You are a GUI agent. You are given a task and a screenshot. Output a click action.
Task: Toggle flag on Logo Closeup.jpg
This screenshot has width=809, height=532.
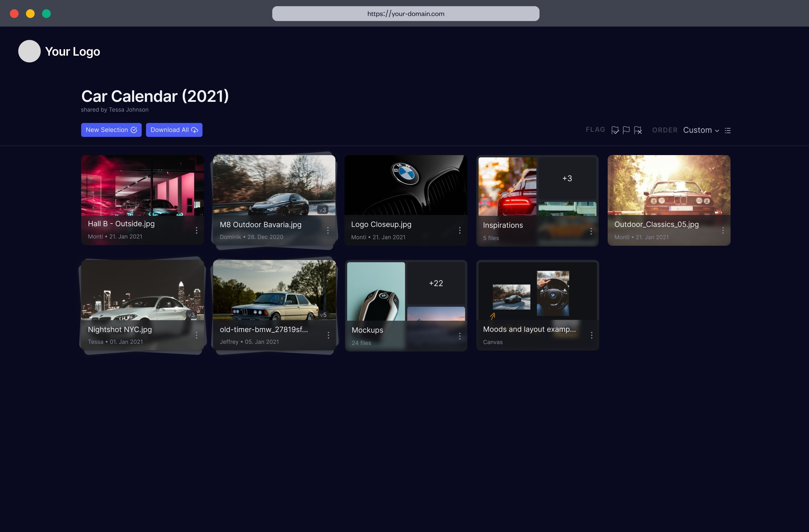pyautogui.click(x=460, y=230)
